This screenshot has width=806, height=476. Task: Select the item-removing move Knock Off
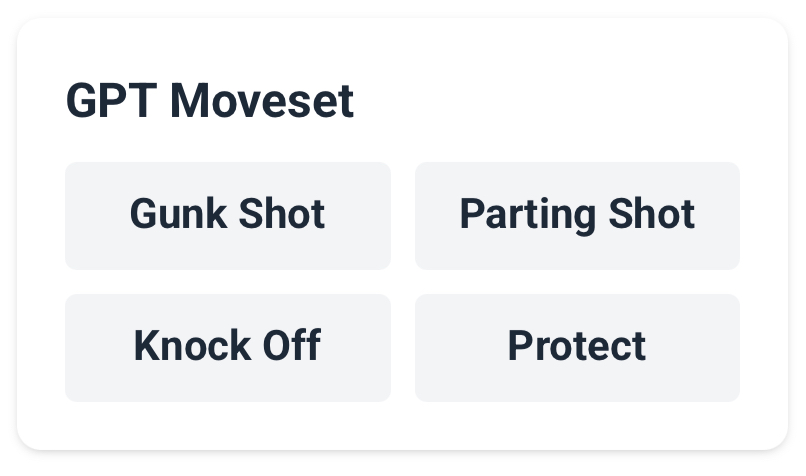(228, 347)
